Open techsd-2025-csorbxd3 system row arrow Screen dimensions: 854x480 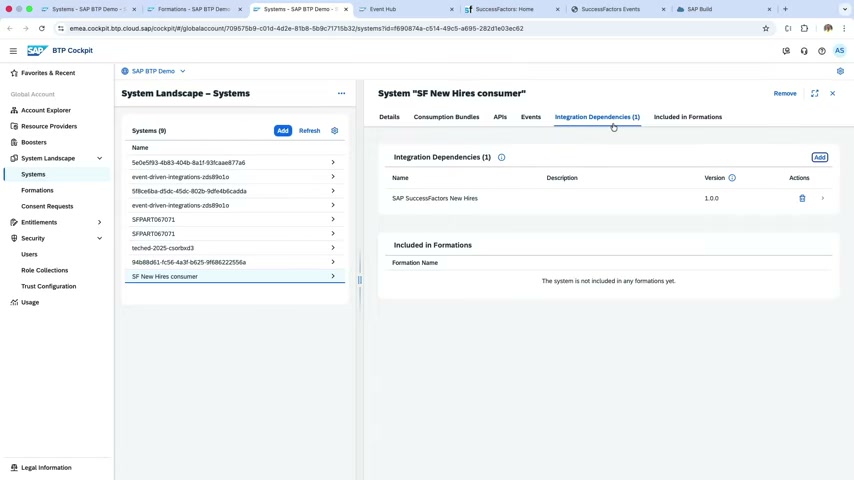[333, 248]
